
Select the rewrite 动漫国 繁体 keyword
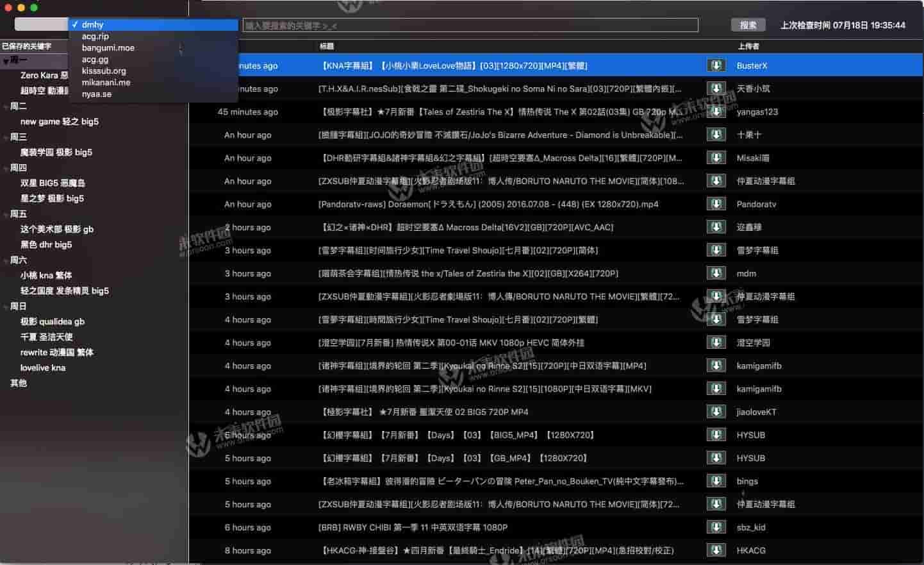click(x=57, y=352)
